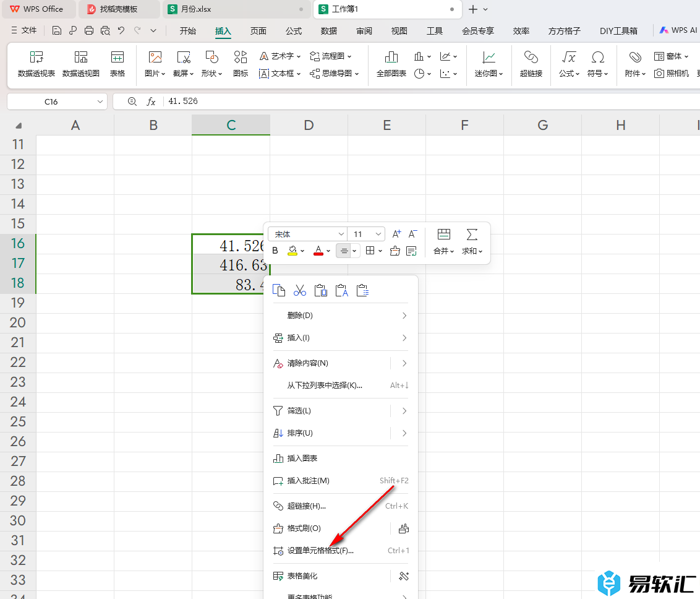Click the red font color button
This screenshot has height=599, width=700.
318,251
